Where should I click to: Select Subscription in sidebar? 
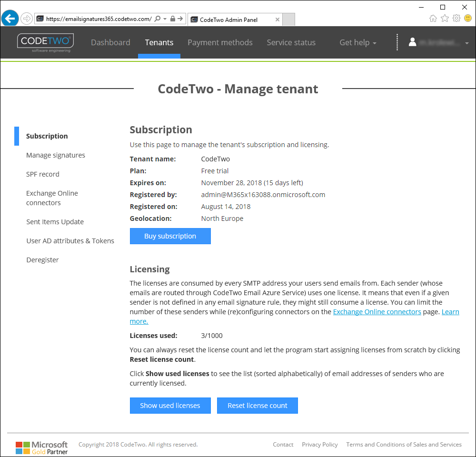47,136
